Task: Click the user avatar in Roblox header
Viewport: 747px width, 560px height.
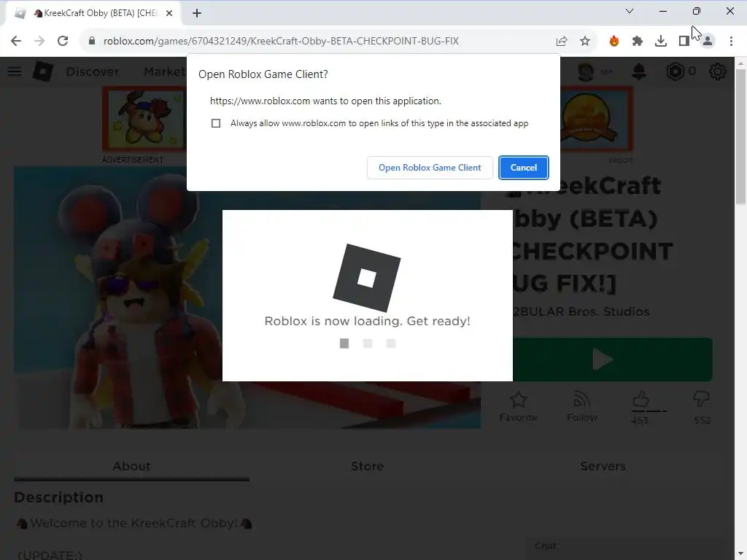Action: (586, 71)
